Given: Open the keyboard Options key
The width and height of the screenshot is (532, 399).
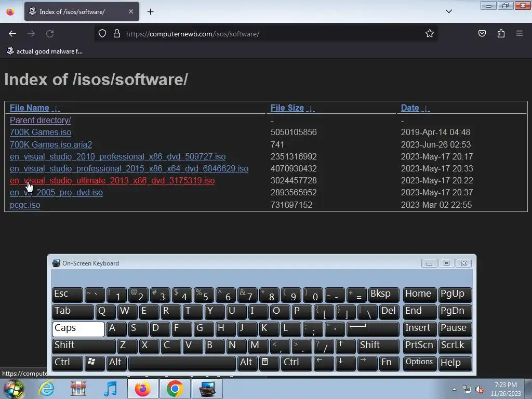Looking at the screenshot, I should point(420,363).
